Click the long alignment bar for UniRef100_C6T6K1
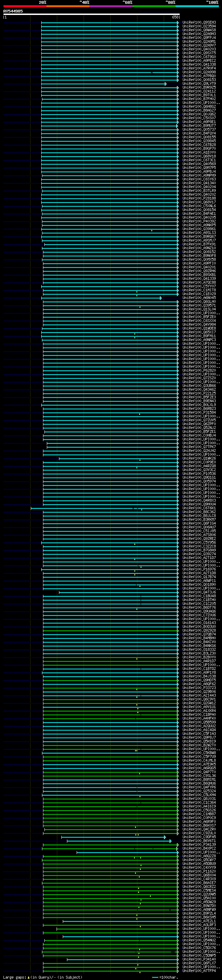 (104, 508)
